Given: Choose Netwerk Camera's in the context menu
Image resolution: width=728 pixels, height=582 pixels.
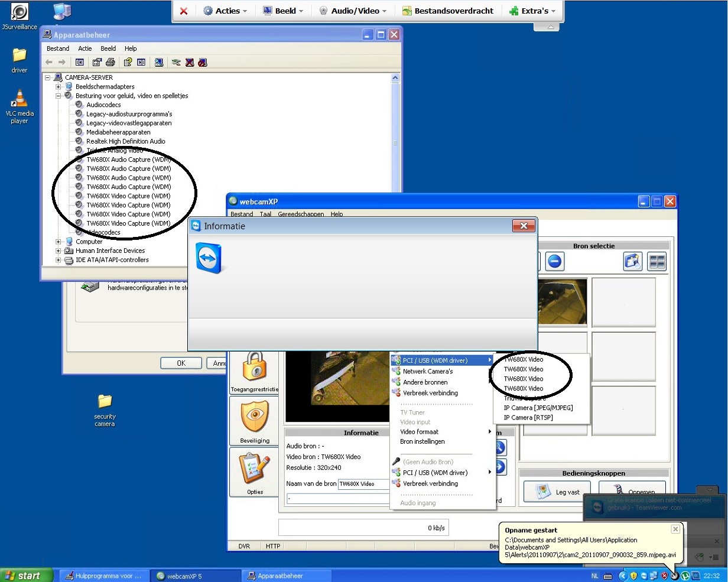Looking at the screenshot, I should pos(443,372).
